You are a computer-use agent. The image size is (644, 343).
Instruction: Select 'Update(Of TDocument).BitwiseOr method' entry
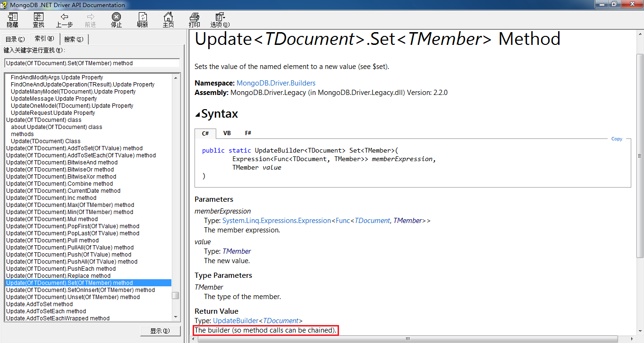tap(60, 170)
